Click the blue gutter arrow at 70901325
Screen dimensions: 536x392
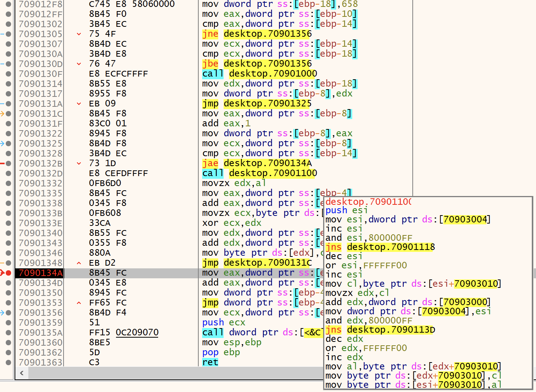tap(2, 144)
